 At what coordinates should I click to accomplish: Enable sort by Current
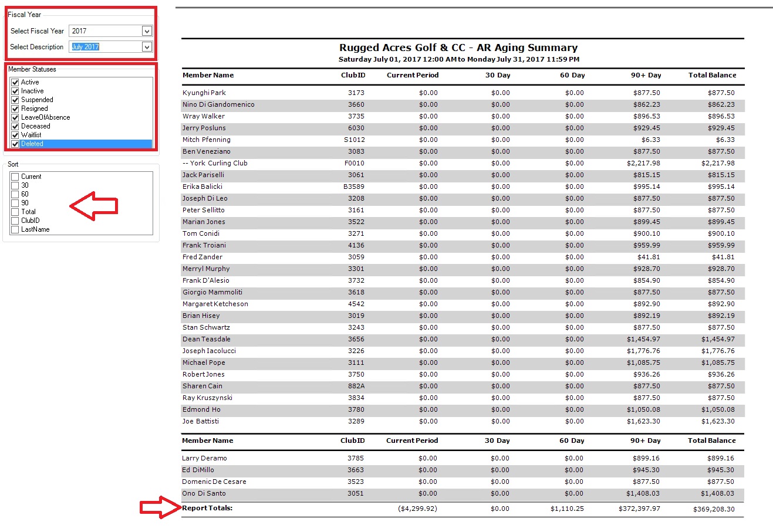pyautogui.click(x=15, y=177)
